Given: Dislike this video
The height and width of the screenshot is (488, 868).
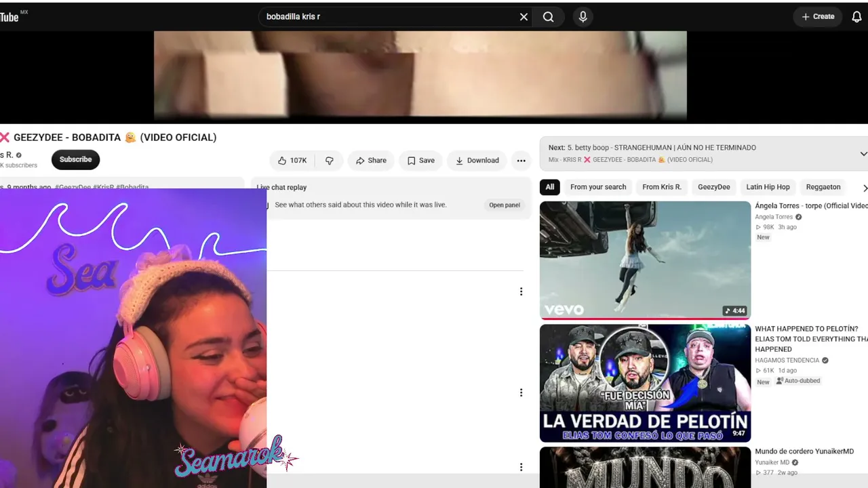Looking at the screenshot, I should click(330, 161).
